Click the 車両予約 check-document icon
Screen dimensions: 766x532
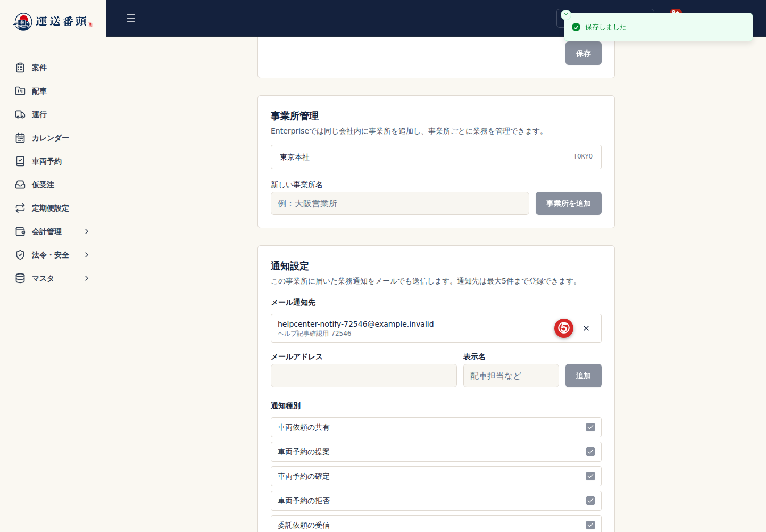(x=20, y=161)
